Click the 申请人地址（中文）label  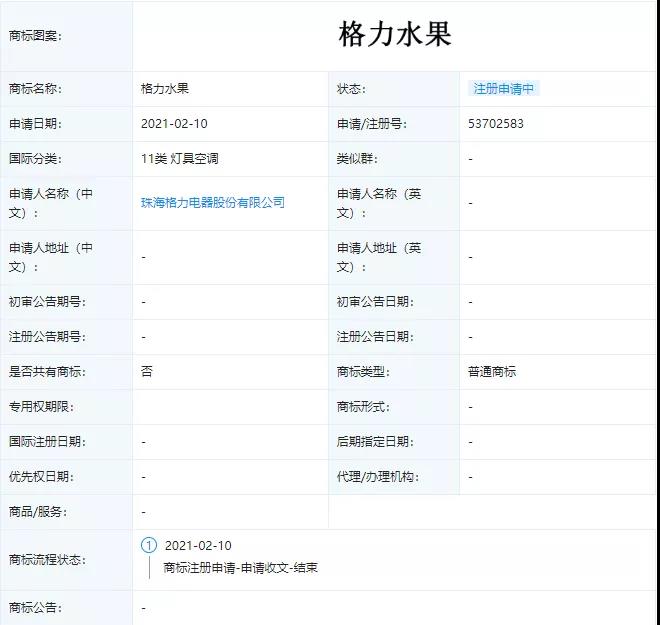coord(51,257)
